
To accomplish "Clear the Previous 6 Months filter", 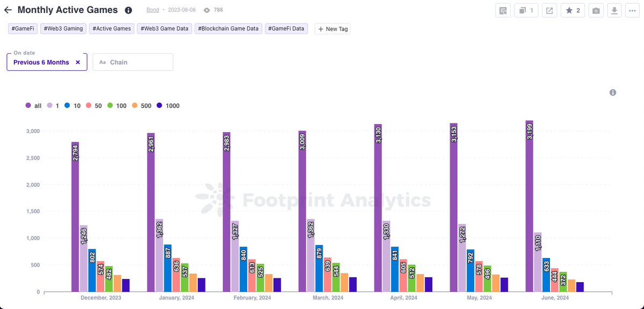I will 78,62.
